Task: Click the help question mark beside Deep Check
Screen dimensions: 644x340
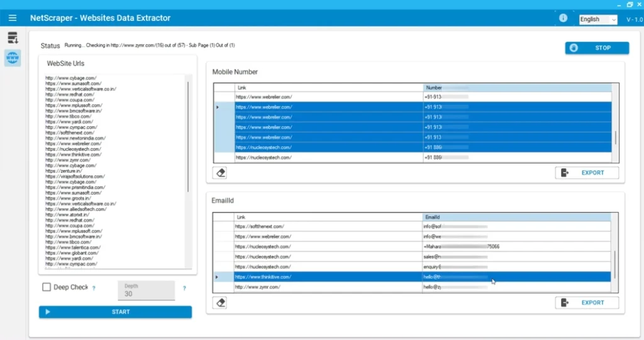Action: pyautogui.click(x=94, y=288)
